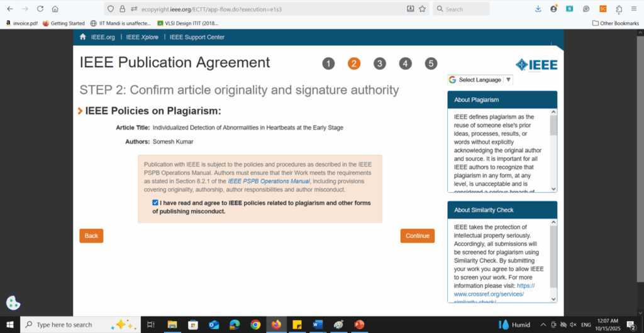Go to step 3 in progress indicator

pos(380,63)
